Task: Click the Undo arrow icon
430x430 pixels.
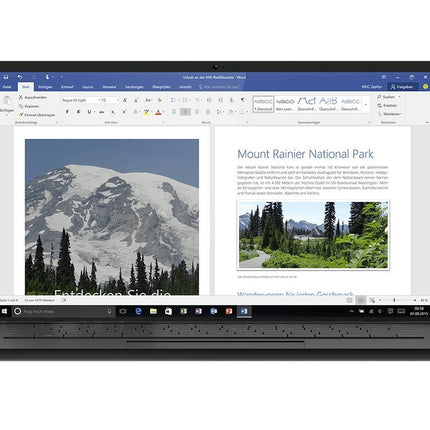Action: (x=20, y=77)
